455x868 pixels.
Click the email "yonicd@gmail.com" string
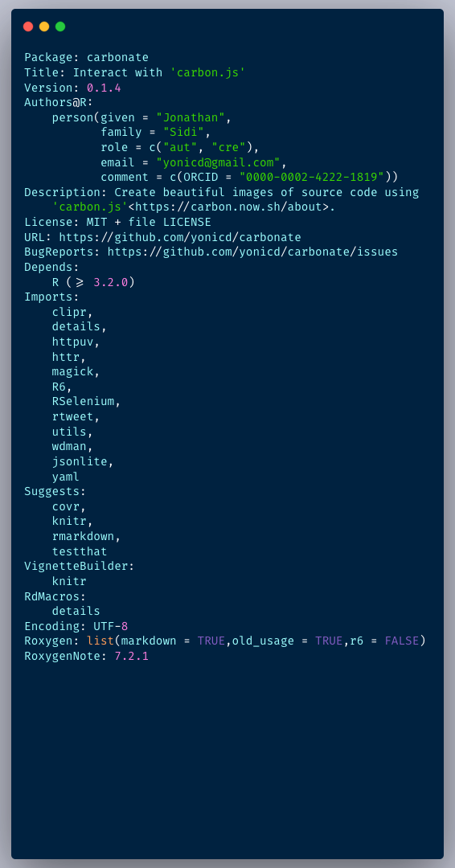(218, 162)
